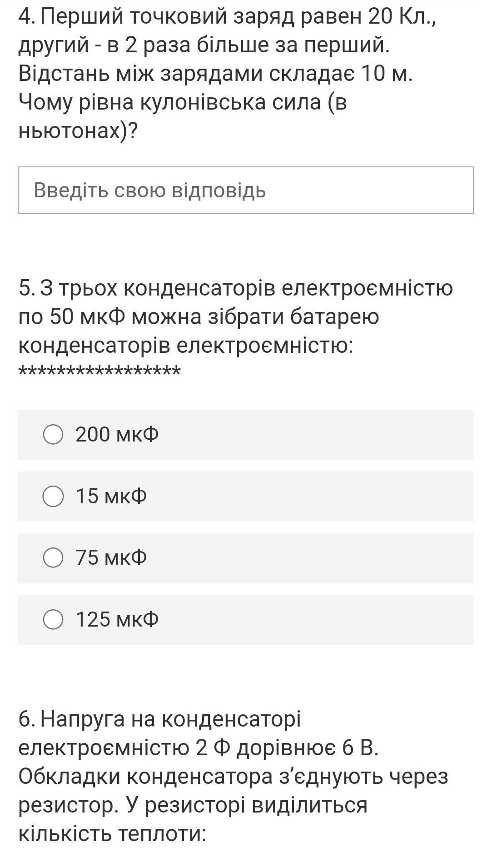Click the '125 мкФ' option label text
The image size is (482, 868).
tap(117, 619)
